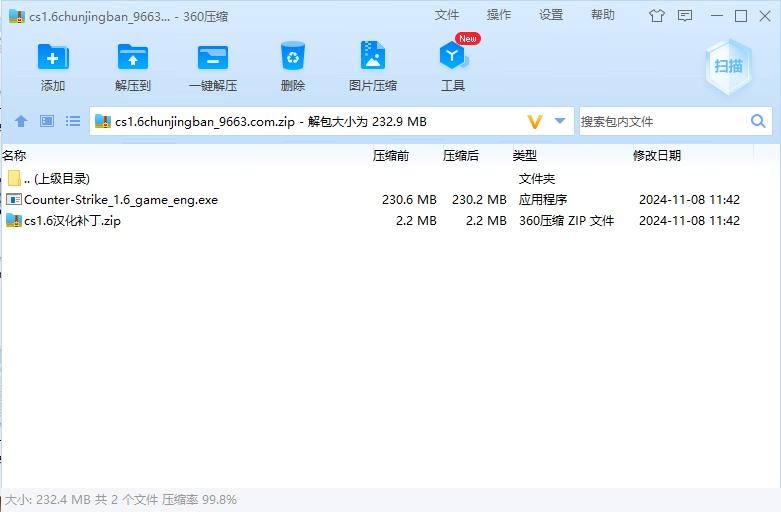Click the 360压缩 app icon in title bar
The width and height of the screenshot is (781, 512).
pos(17,16)
